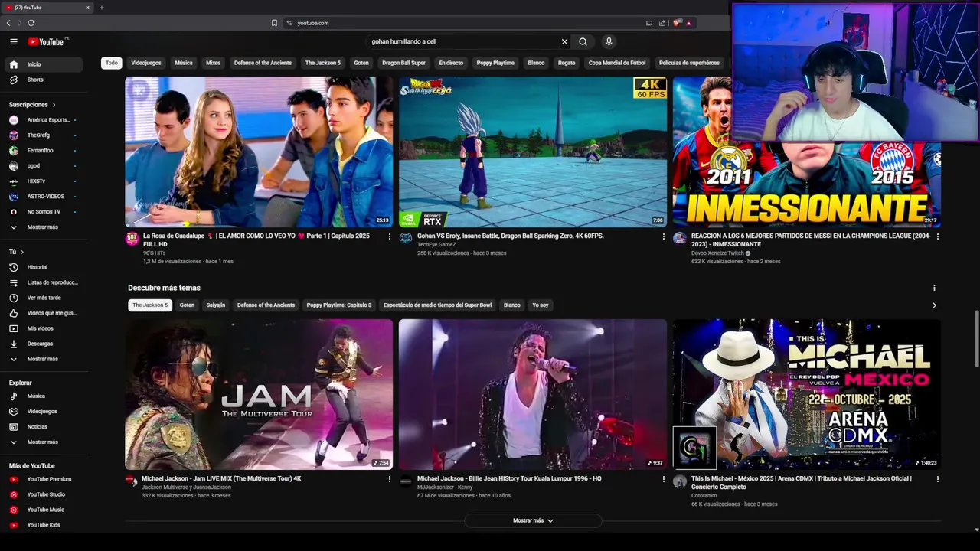Select the Todo filter chip
The height and width of the screenshot is (551, 980).
coord(112,63)
